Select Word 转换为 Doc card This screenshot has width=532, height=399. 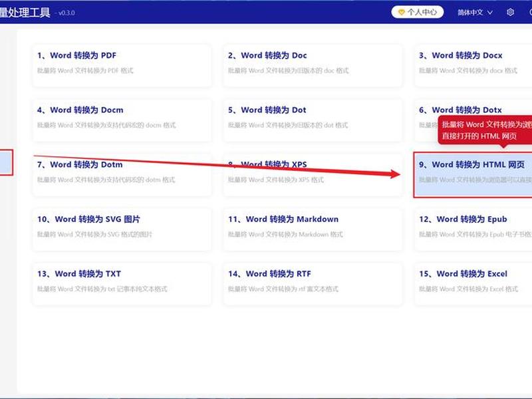pos(313,65)
